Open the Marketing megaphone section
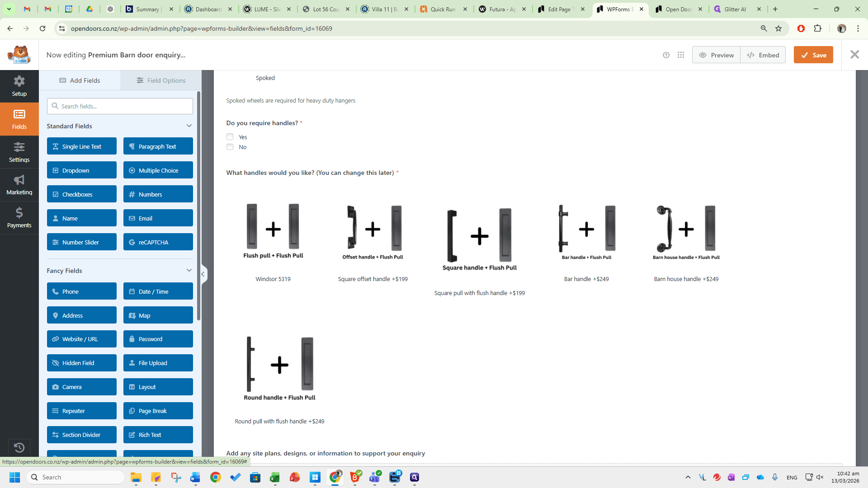 tap(19, 185)
